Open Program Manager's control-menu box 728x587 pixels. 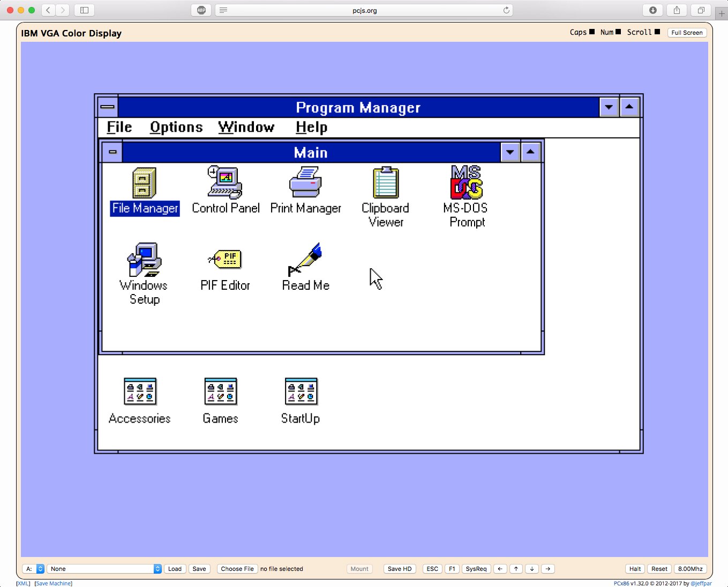click(108, 107)
